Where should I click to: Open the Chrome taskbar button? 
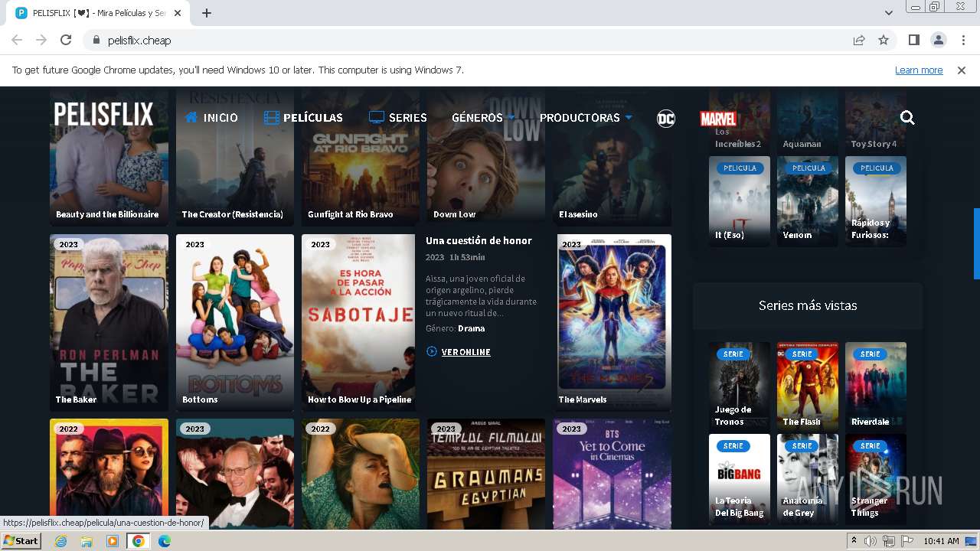pyautogui.click(x=138, y=541)
